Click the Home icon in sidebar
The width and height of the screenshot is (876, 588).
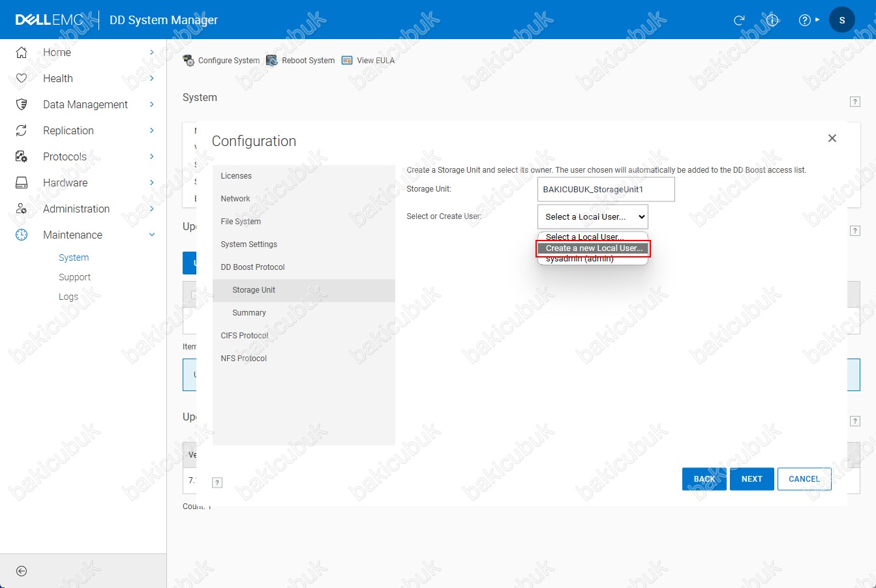click(x=22, y=52)
